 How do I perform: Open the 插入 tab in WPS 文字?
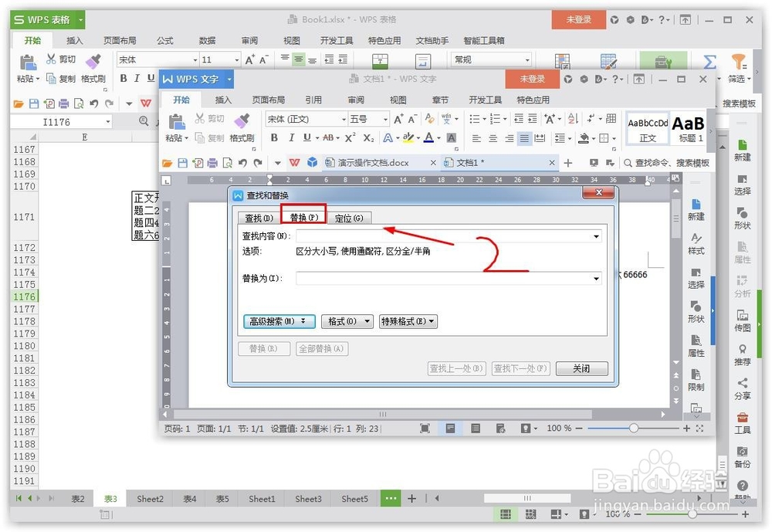(x=223, y=100)
